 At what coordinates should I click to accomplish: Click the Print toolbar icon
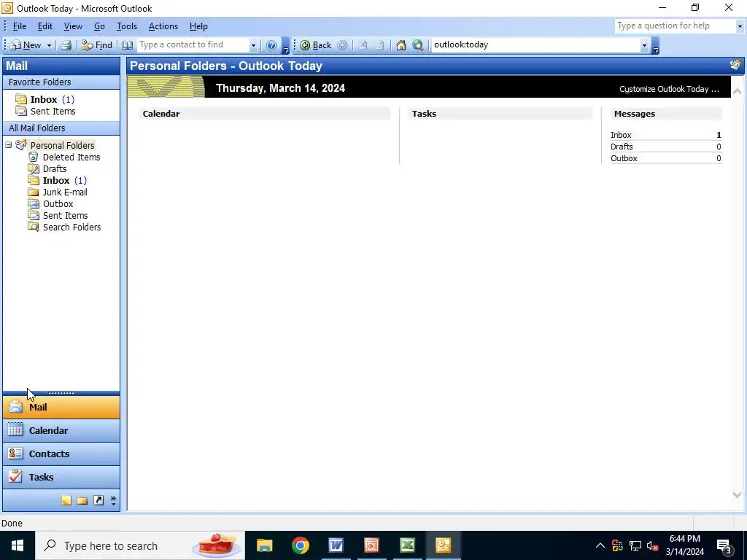(x=66, y=45)
